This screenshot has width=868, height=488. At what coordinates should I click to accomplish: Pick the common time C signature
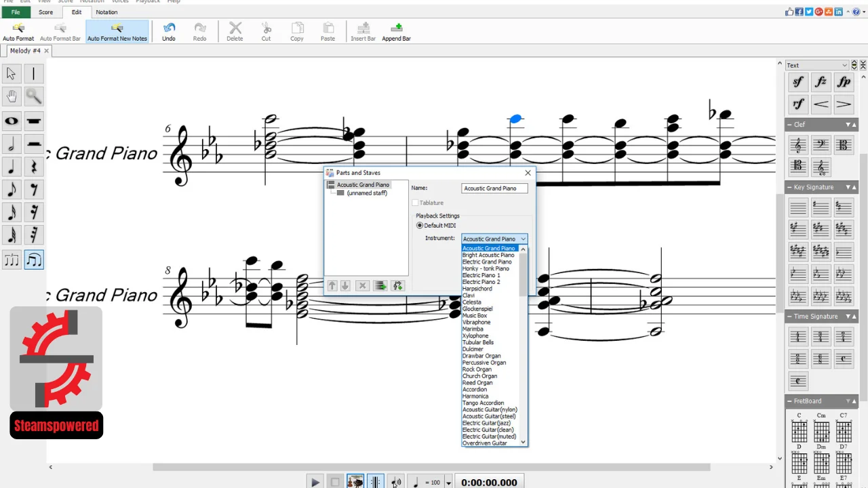844,359
